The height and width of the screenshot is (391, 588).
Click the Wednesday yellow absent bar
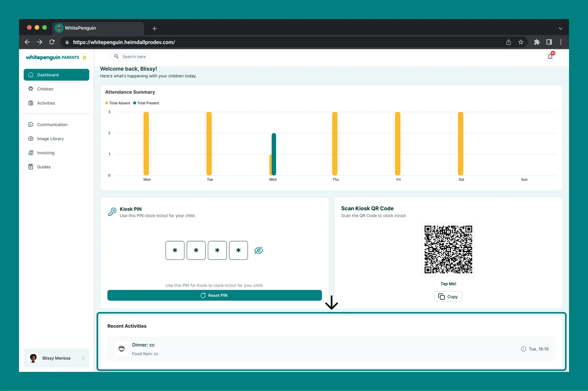coord(270,165)
